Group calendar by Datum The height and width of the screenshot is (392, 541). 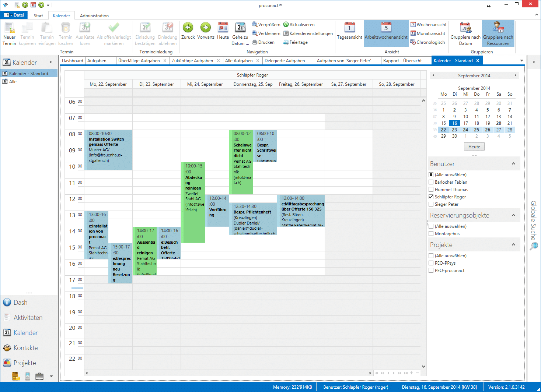465,33
